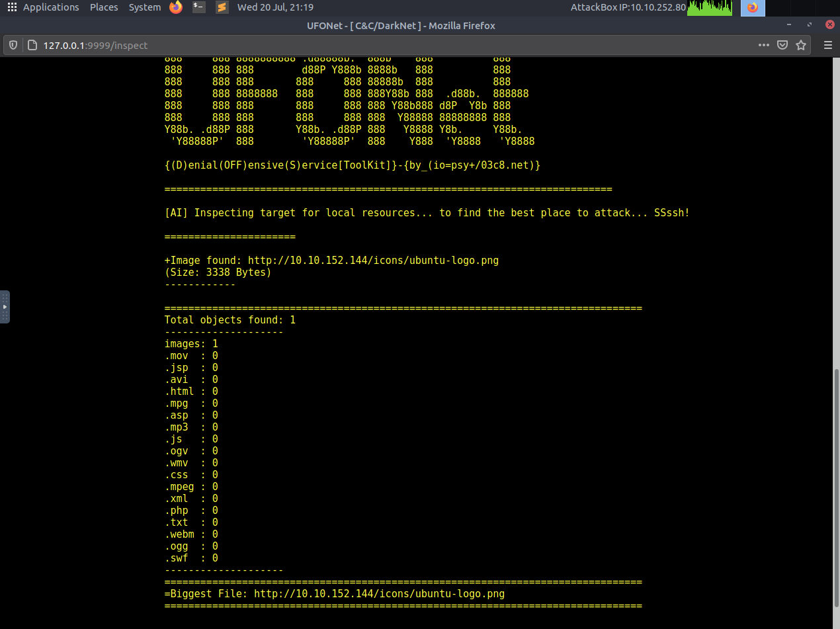The height and width of the screenshot is (629, 840).
Task: Open Firefox's hamburger menu icon
Action: 827,45
